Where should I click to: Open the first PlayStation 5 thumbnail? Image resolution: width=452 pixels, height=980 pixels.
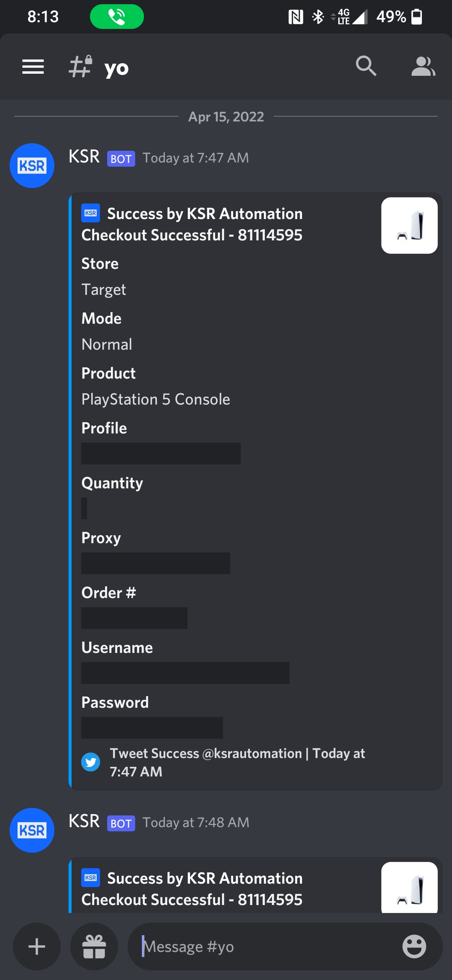[x=409, y=226]
